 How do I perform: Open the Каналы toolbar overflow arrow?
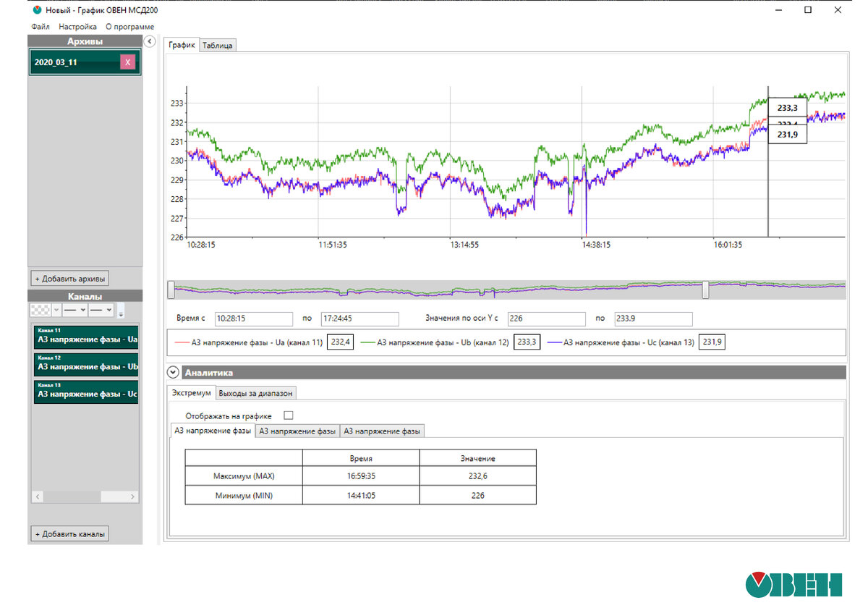(x=121, y=312)
